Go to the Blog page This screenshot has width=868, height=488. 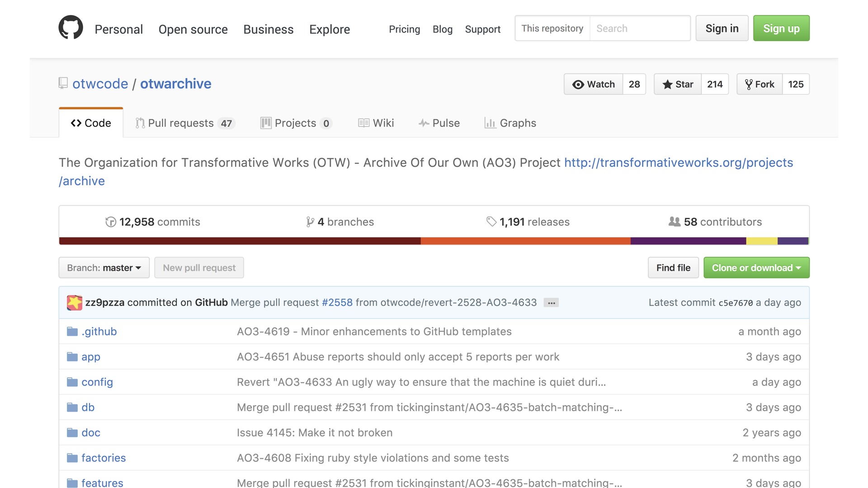coord(442,29)
